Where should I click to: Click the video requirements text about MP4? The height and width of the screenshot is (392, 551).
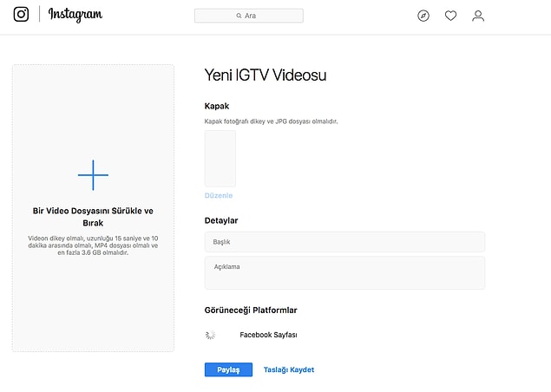tap(93, 245)
